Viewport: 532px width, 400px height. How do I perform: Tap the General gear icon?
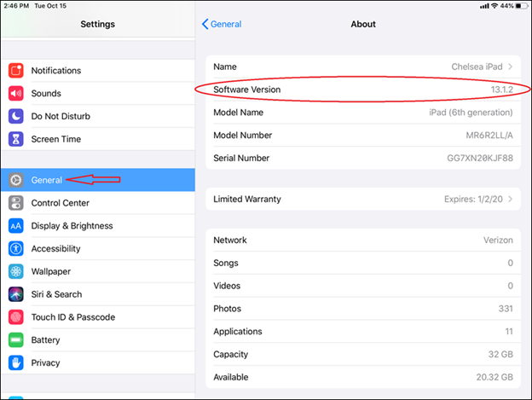(16, 180)
